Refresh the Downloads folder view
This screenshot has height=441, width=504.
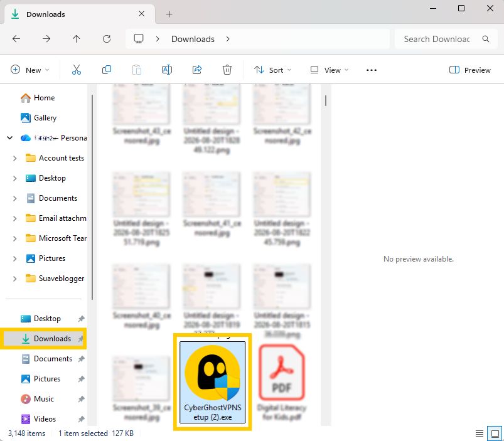[x=107, y=39]
